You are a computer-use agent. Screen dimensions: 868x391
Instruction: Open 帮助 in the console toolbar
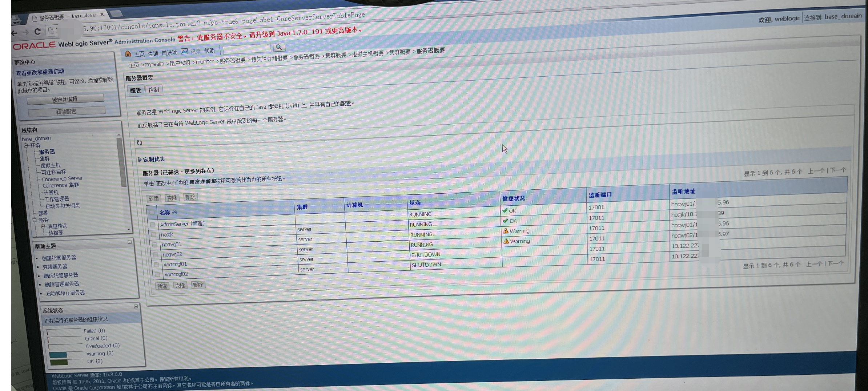click(x=209, y=51)
